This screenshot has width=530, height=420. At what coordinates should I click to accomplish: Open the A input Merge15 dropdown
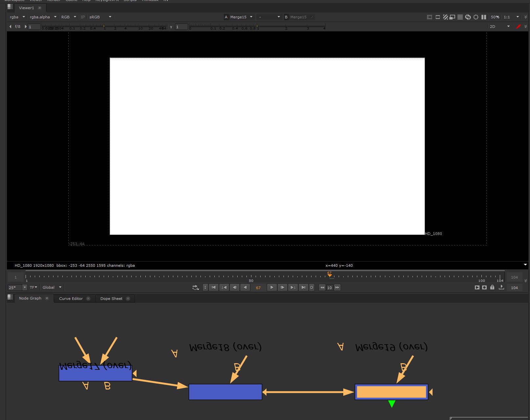point(242,17)
